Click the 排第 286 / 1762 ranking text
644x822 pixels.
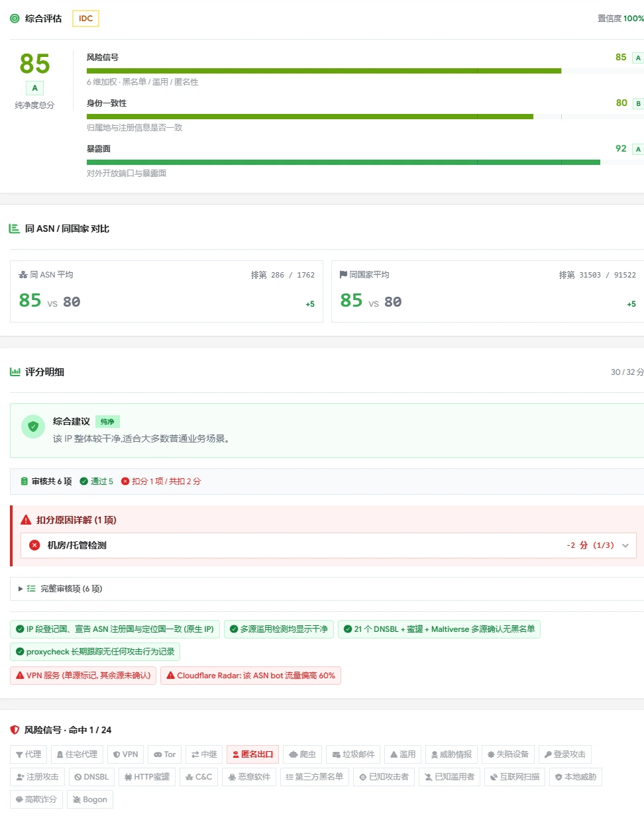[283, 275]
